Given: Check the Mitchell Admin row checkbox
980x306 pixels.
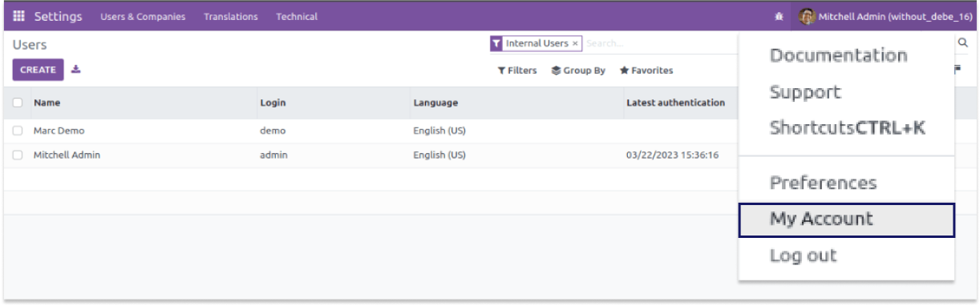Looking at the screenshot, I should [x=18, y=155].
